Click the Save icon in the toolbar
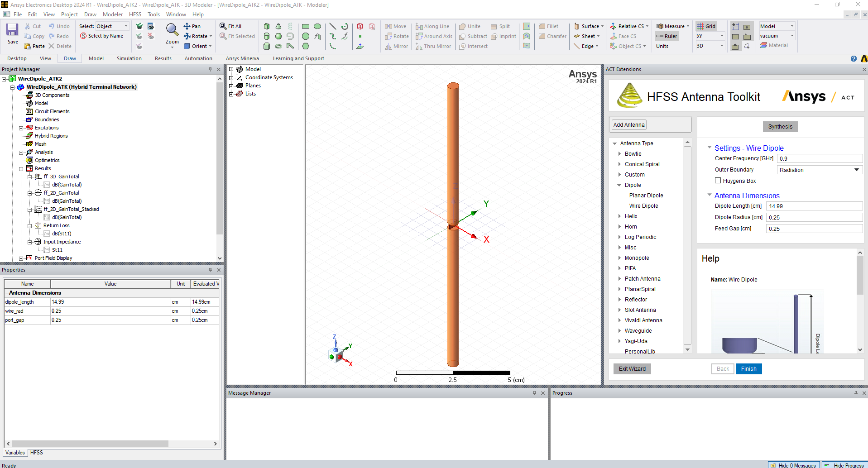This screenshot has height=468, width=868. coord(12,31)
